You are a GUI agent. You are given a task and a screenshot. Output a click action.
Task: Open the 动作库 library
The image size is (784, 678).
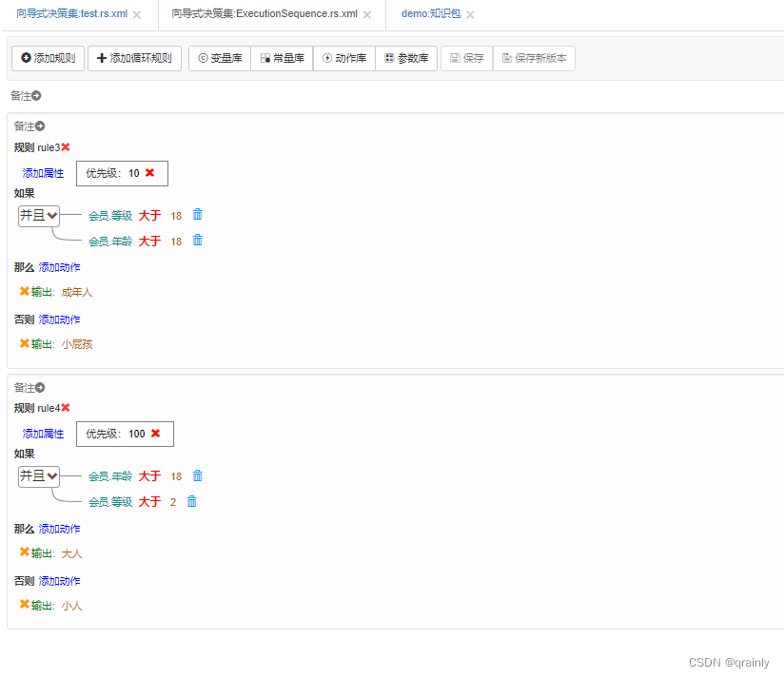pos(344,58)
